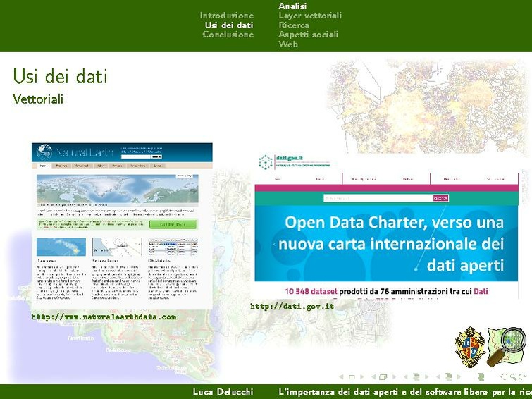
Task: Click the pink Cerca button
Action: point(440,198)
